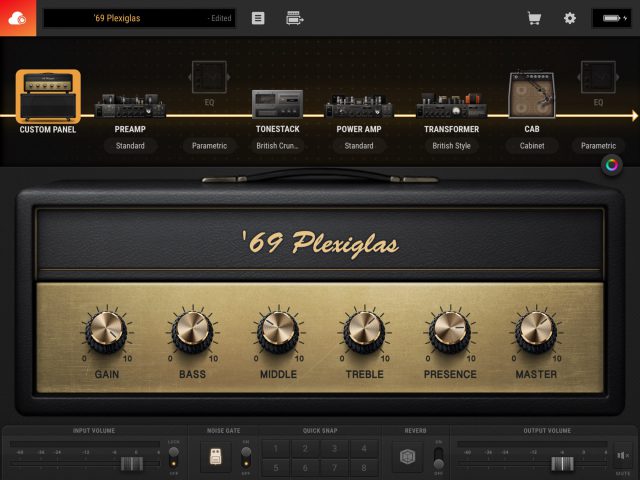Open Cab Cabinet type selector
The image size is (640, 480).
532,146
